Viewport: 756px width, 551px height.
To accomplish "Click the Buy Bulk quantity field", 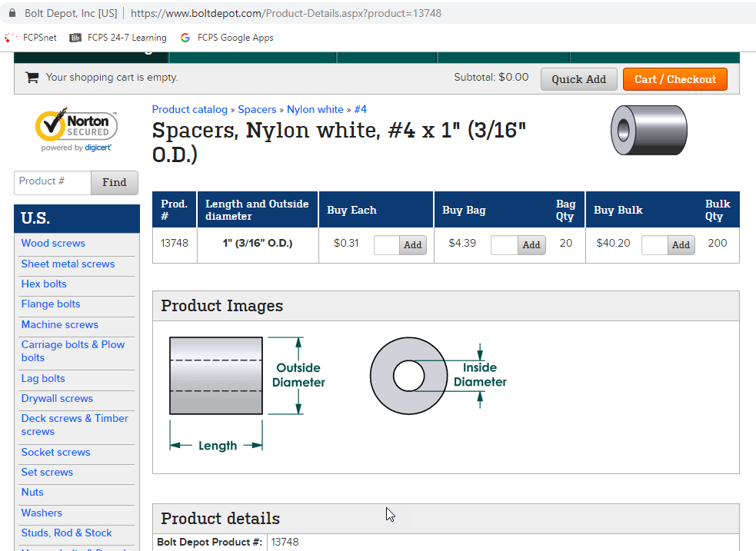I will tap(654, 244).
